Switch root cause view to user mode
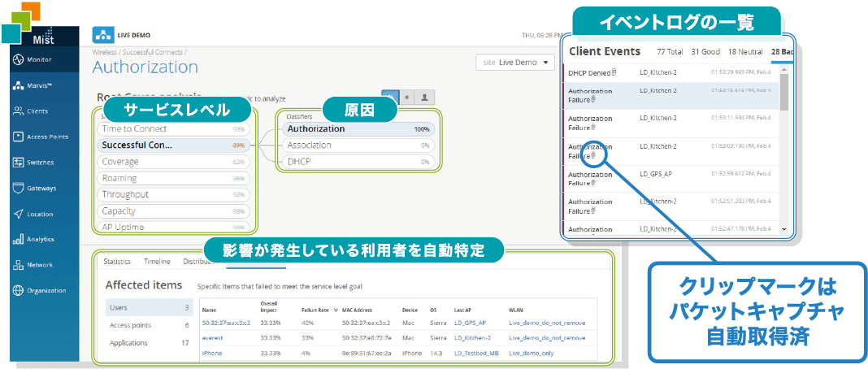Image resolution: width=868 pixels, height=369 pixels. [425, 98]
